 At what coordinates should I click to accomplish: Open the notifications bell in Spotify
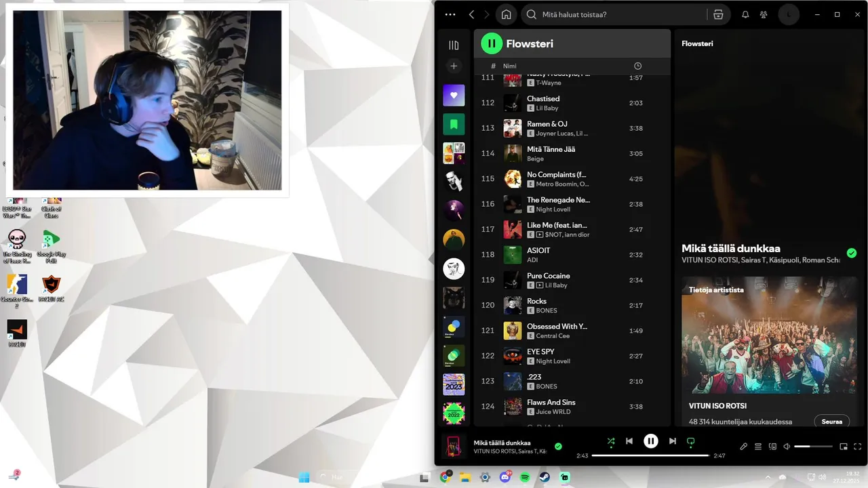(x=745, y=14)
